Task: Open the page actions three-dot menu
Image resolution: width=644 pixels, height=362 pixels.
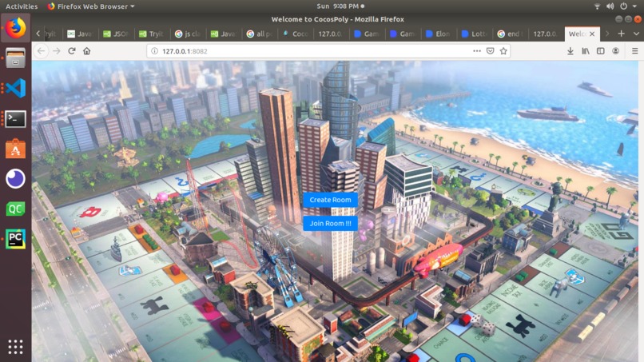Action: tap(477, 51)
